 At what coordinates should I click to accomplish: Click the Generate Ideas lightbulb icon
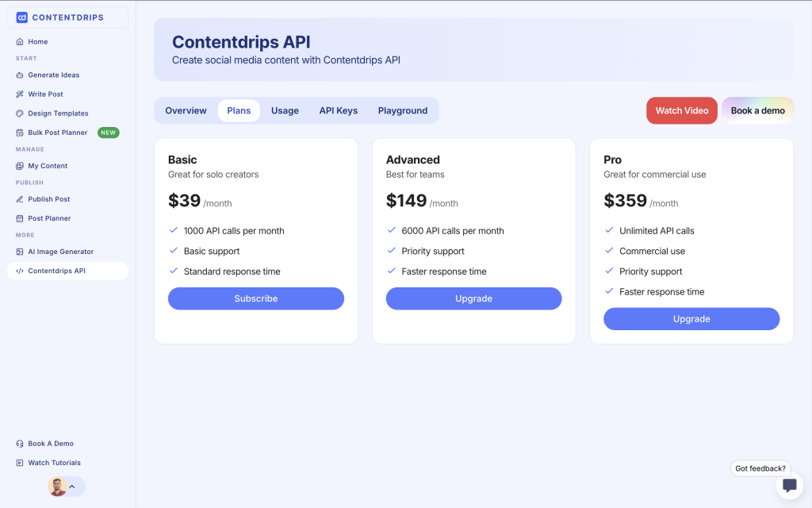coord(20,75)
